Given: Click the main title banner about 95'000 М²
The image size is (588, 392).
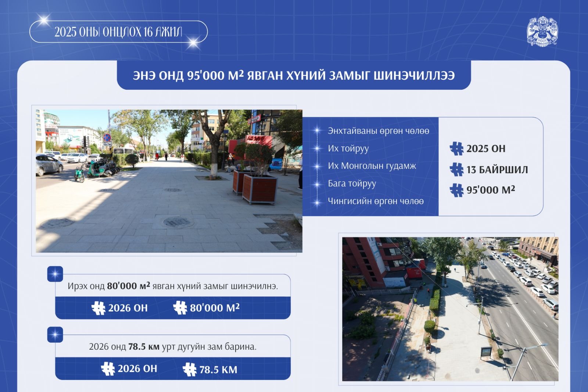Looking at the screenshot, I should pyautogui.click(x=294, y=75).
